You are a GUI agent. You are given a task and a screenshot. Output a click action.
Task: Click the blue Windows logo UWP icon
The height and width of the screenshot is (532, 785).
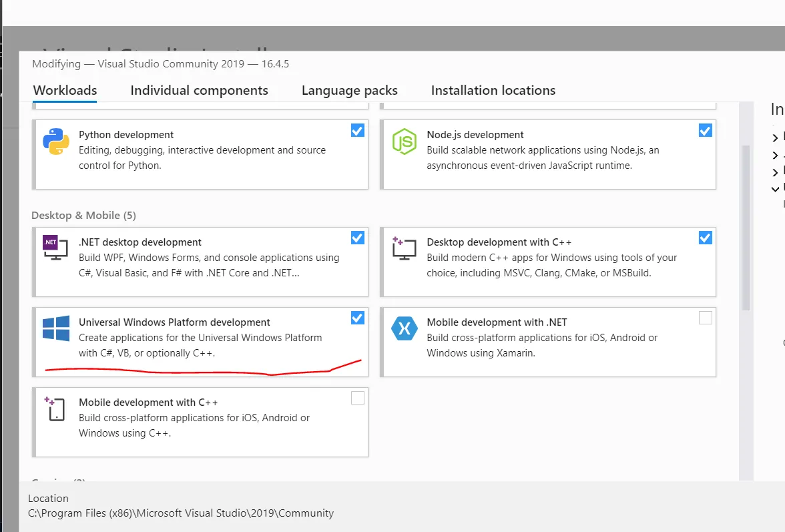coord(56,329)
